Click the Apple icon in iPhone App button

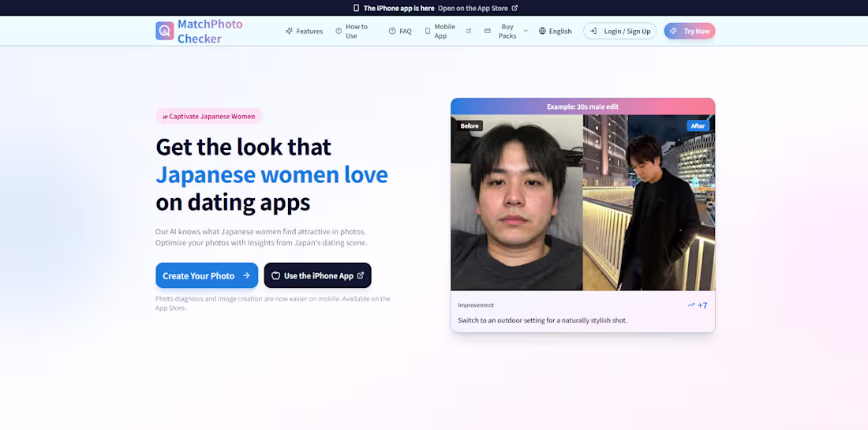275,275
